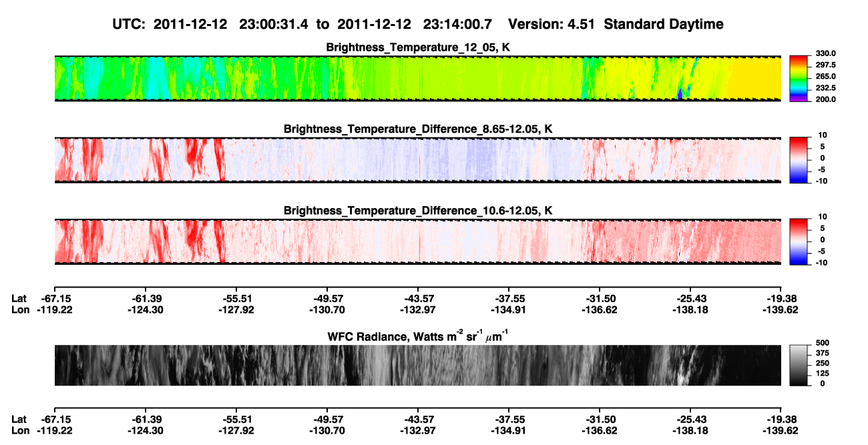
Task: Click upper axis latitude value -67.15
Action: pos(54,298)
